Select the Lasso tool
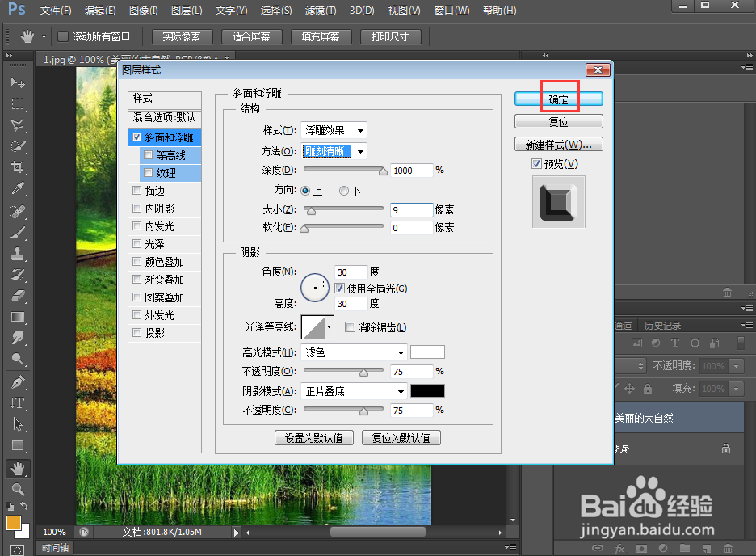Screen dimensions: 756x556 click(18, 125)
